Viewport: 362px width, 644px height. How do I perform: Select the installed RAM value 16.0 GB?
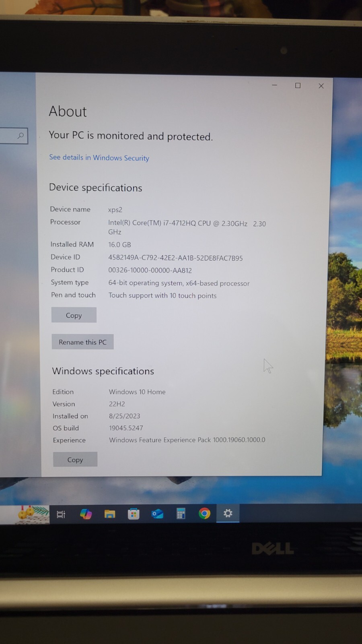pos(119,245)
